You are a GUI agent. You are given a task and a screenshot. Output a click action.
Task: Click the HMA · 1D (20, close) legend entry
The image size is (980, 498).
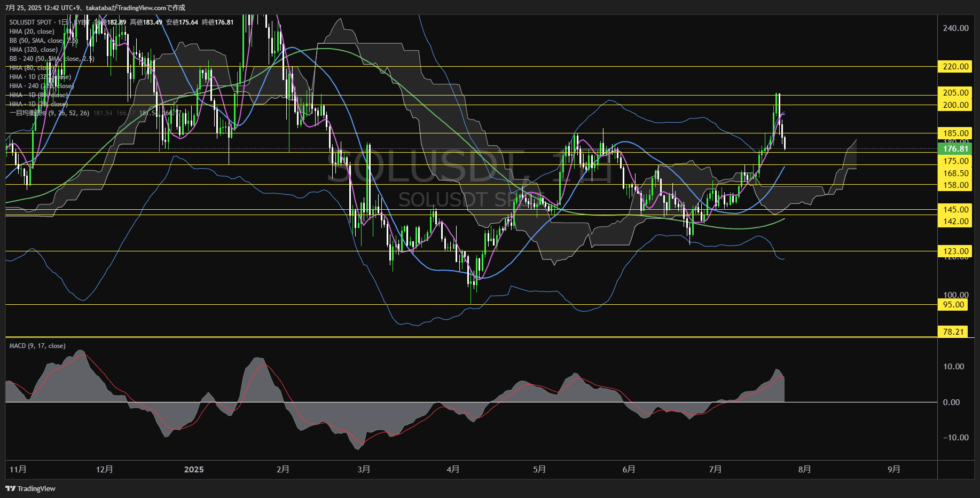tap(38, 104)
